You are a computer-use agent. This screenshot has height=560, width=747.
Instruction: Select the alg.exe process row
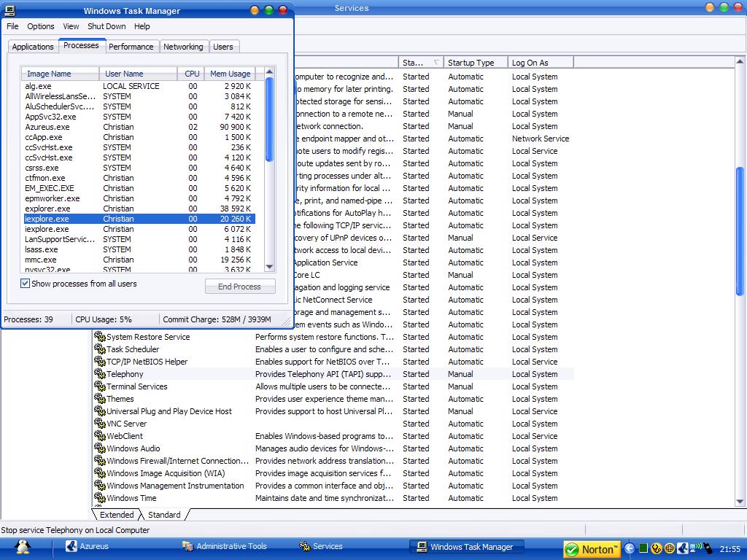pyautogui.click(x=139, y=86)
